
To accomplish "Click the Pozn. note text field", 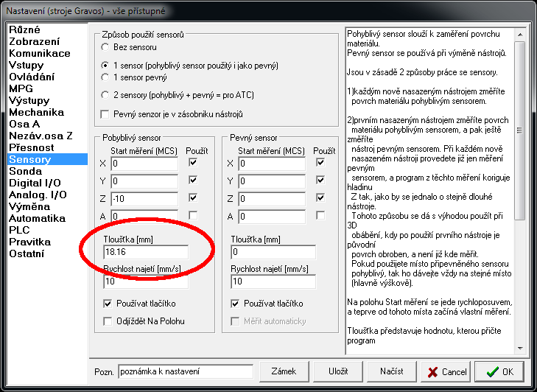I will 184,371.
